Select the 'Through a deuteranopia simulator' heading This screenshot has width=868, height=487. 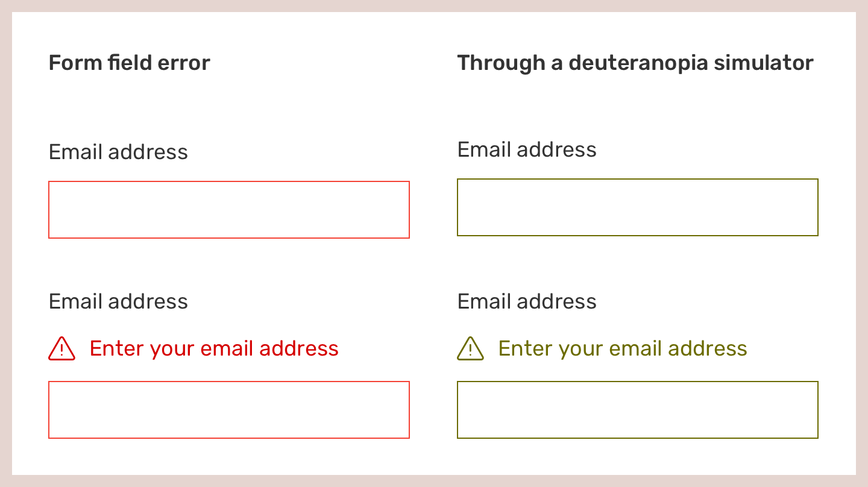coord(636,63)
